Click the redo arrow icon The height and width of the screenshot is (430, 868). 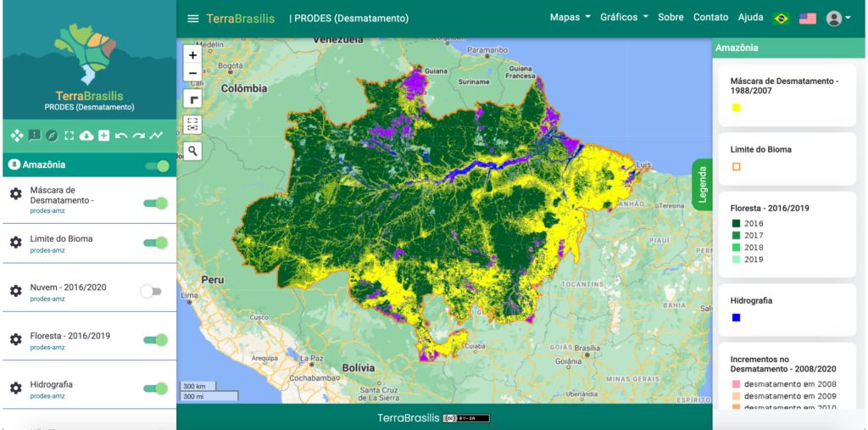tap(138, 136)
